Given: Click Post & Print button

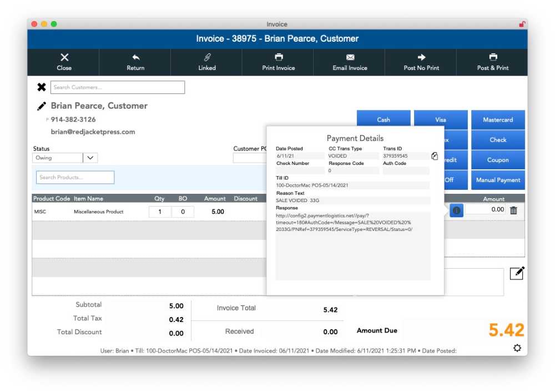Looking at the screenshot, I should (x=492, y=62).
